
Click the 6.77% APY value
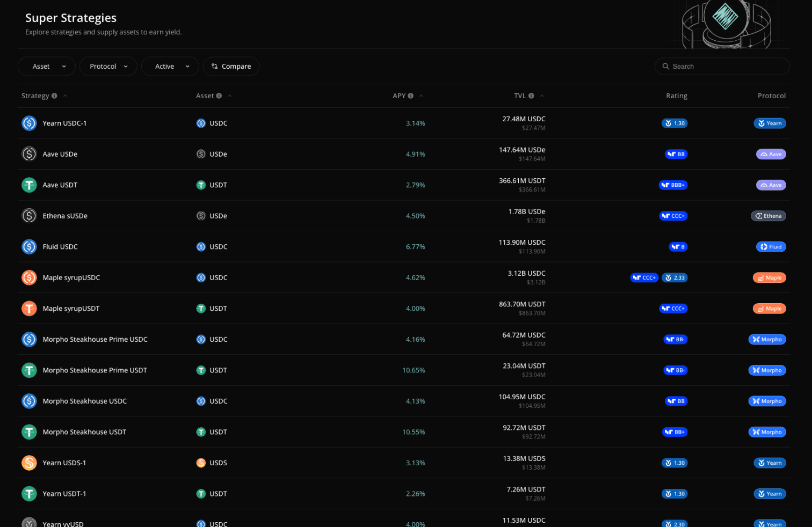point(415,247)
